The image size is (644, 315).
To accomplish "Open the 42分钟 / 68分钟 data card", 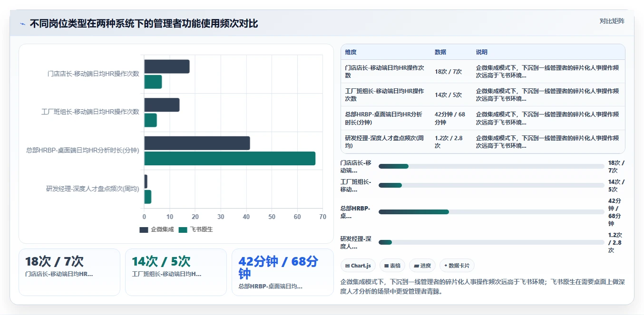I will click(x=283, y=272).
